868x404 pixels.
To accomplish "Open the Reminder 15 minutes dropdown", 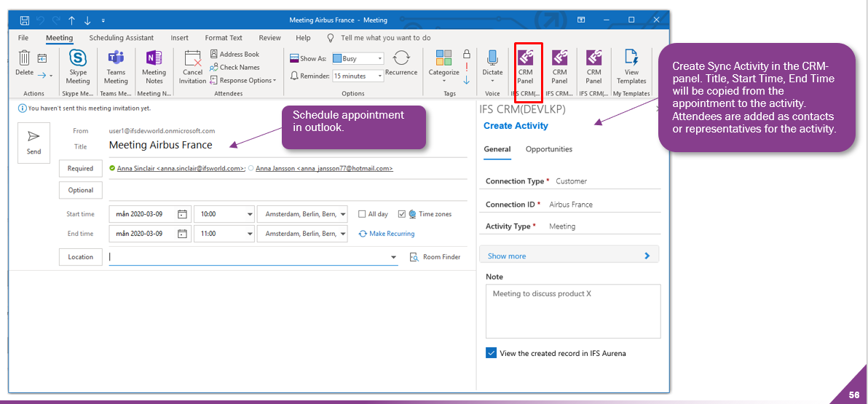I will pyautogui.click(x=358, y=76).
